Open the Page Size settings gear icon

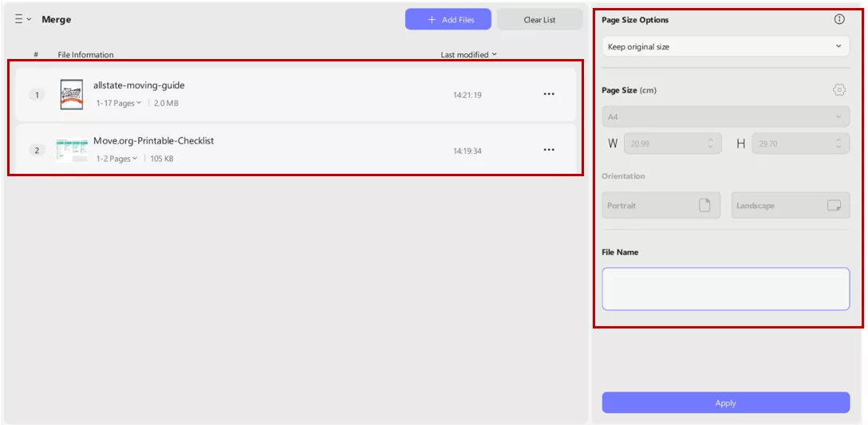[x=839, y=89]
